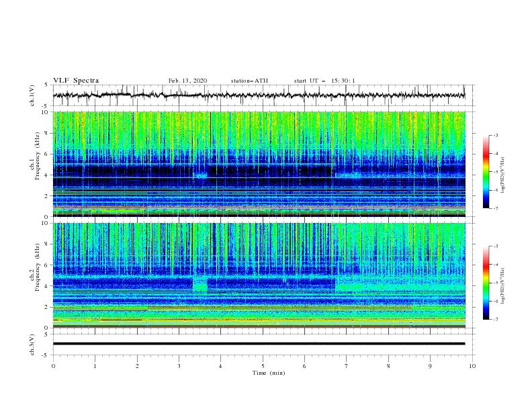Click inside the ch.2 spectrogram panel

[259, 275]
